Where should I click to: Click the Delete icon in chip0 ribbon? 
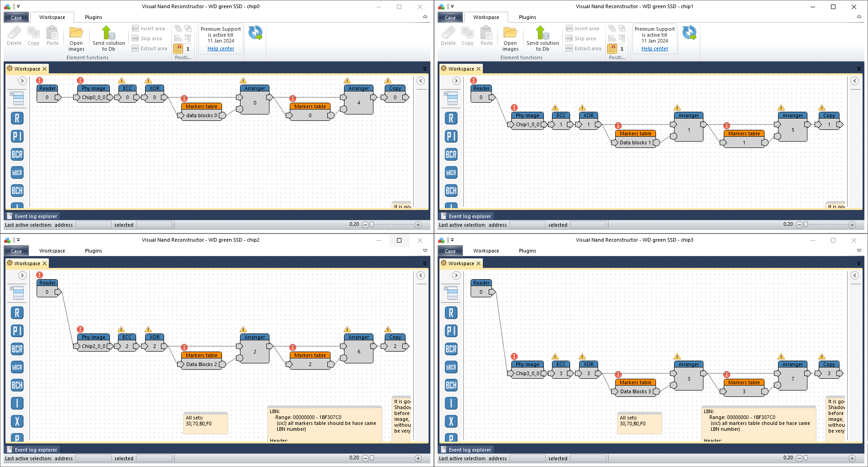(x=14, y=36)
